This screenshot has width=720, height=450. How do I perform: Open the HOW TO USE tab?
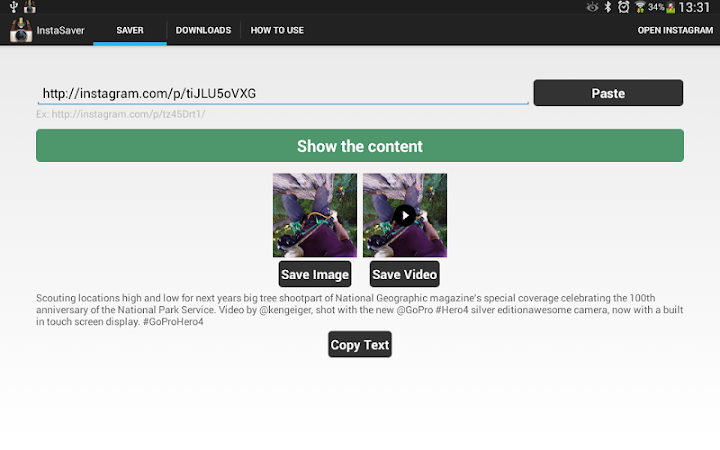tap(277, 30)
